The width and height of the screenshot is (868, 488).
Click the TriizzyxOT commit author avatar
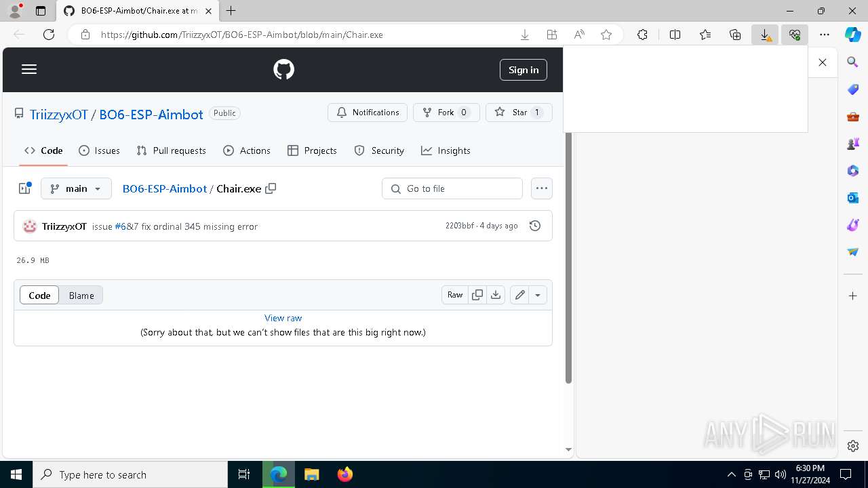pyautogui.click(x=29, y=226)
